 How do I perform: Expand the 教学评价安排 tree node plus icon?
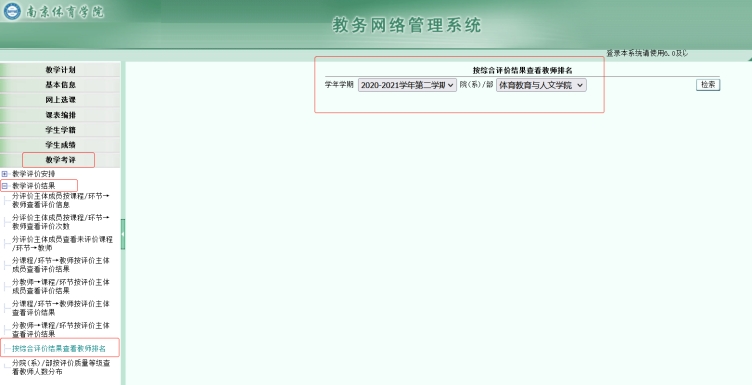(5, 174)
